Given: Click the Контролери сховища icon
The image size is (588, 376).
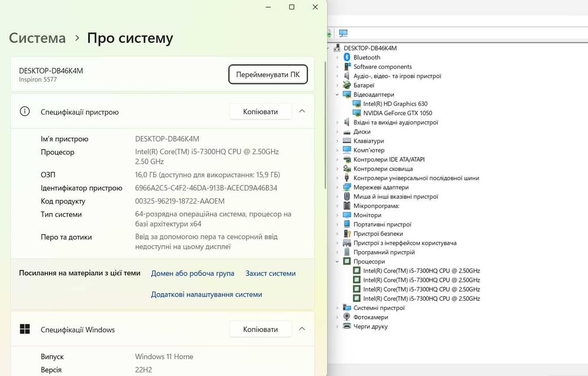Looking at the screenshot, I should (x=347, y=169).
